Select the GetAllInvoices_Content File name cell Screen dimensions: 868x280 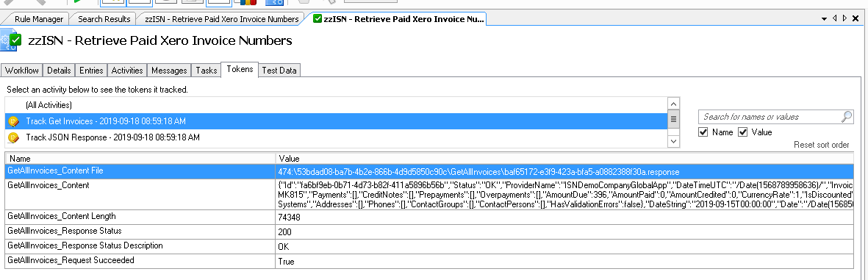coord(140,171)
